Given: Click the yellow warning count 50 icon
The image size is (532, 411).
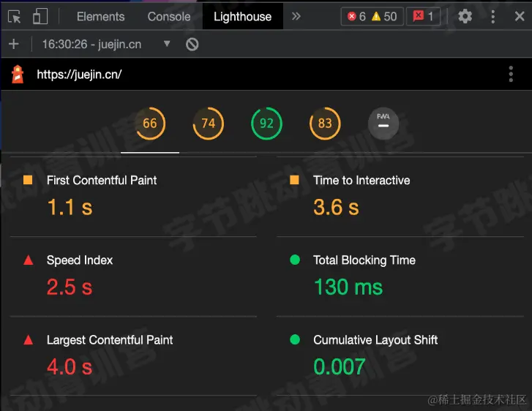Looking at the screenshot, I should pyautogui.click(x=376, y=16).
